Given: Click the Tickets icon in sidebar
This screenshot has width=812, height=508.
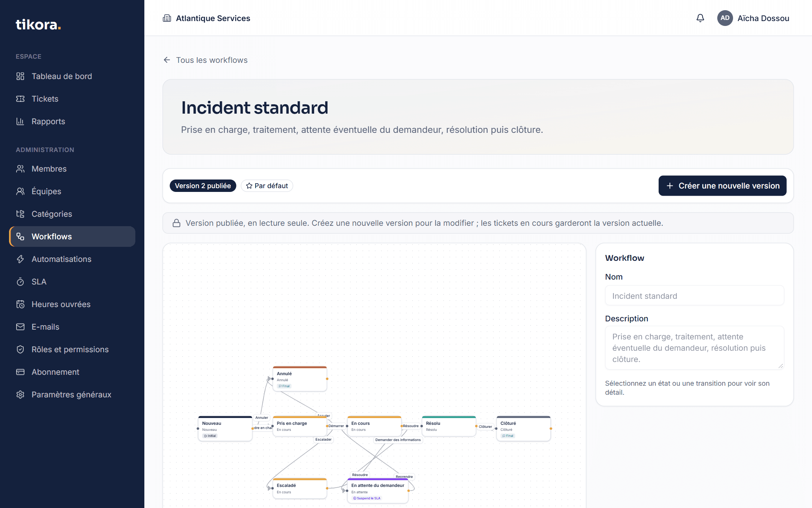Looking at the screenshot, I should 20,99.
